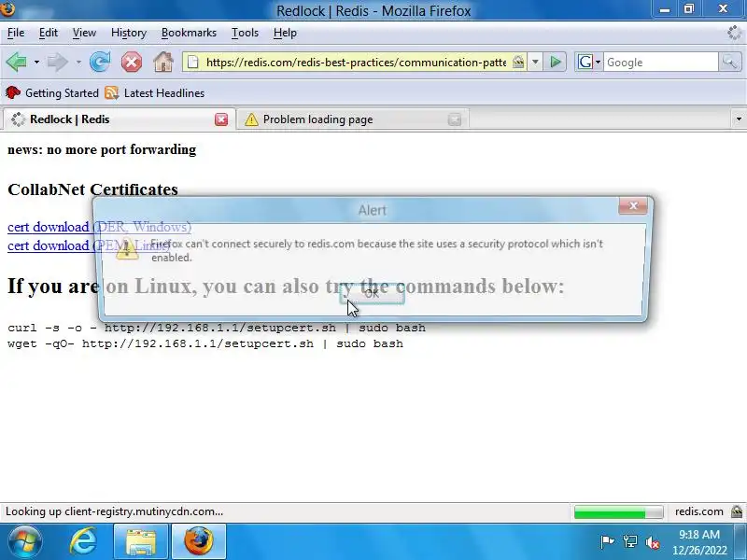This screenshot has height=560, width=747.
Task: Click 'news: no more port forwarding' text
Action: click(102, 149)
